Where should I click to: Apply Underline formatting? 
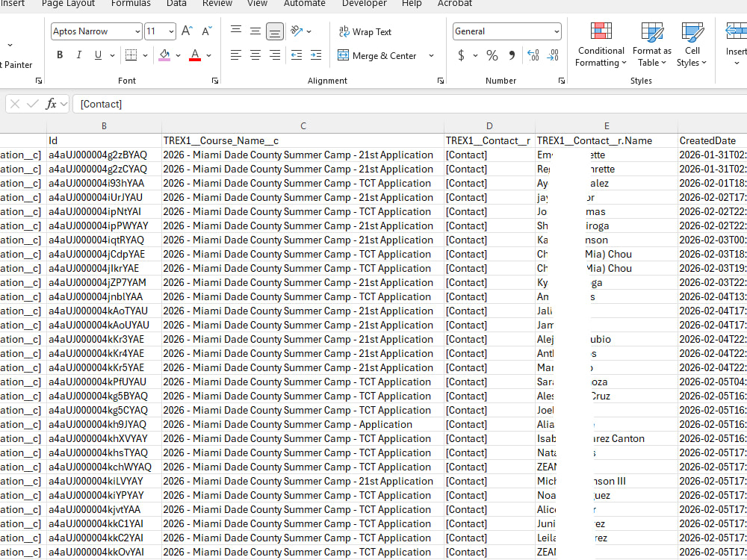98,55
